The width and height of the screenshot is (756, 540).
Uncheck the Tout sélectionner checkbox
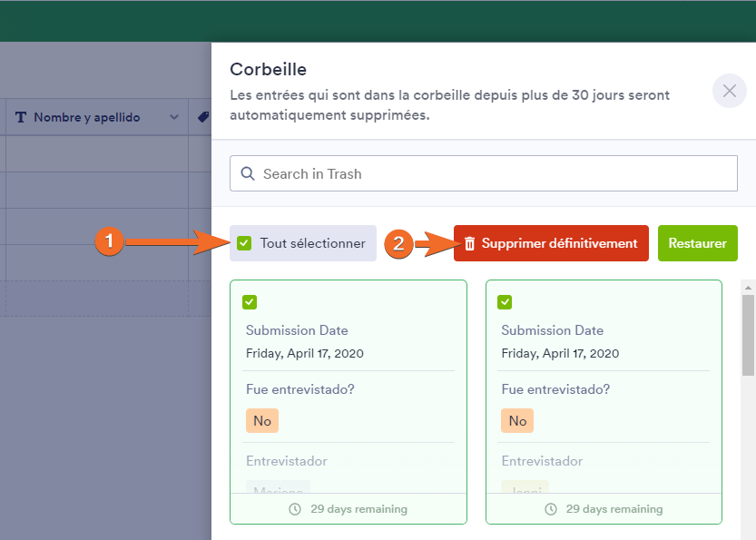(x=244, y=243)
